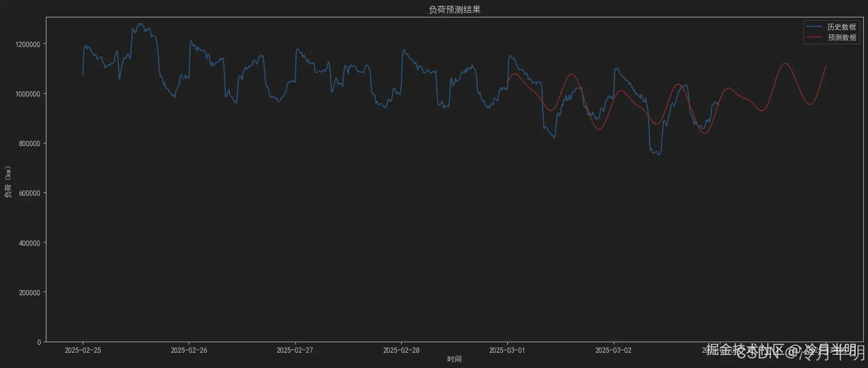Click the date label 2025-03-02

pos(613,350)
